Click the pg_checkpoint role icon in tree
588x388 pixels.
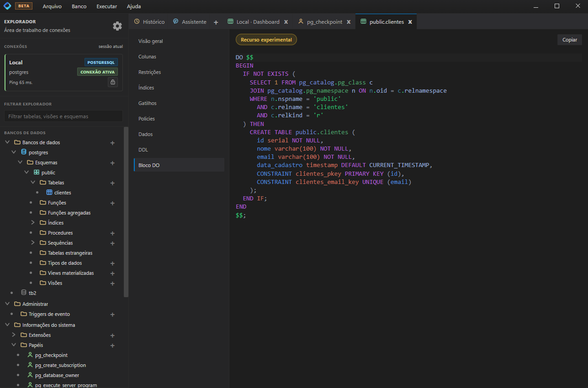[x=30, y=355]
